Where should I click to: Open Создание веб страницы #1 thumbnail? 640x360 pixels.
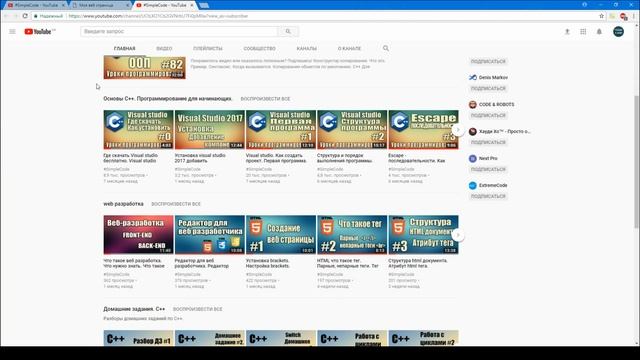tap(281, 235)
